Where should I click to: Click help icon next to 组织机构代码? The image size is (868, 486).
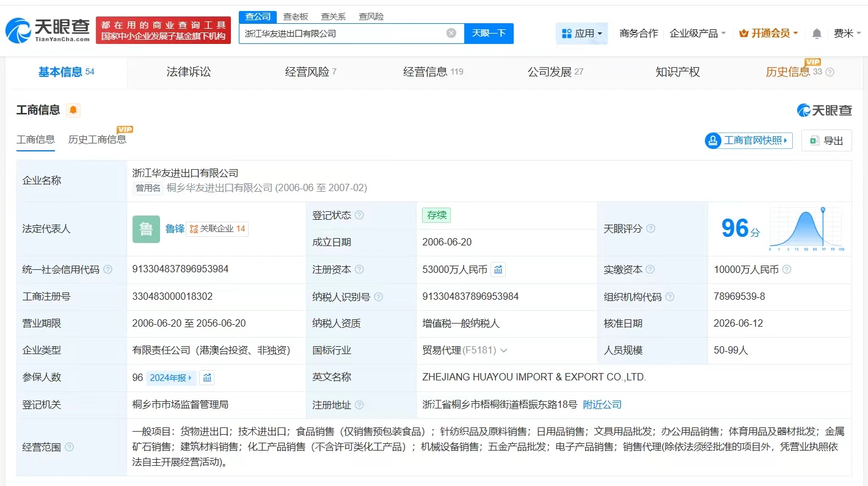tap(670, 297)
